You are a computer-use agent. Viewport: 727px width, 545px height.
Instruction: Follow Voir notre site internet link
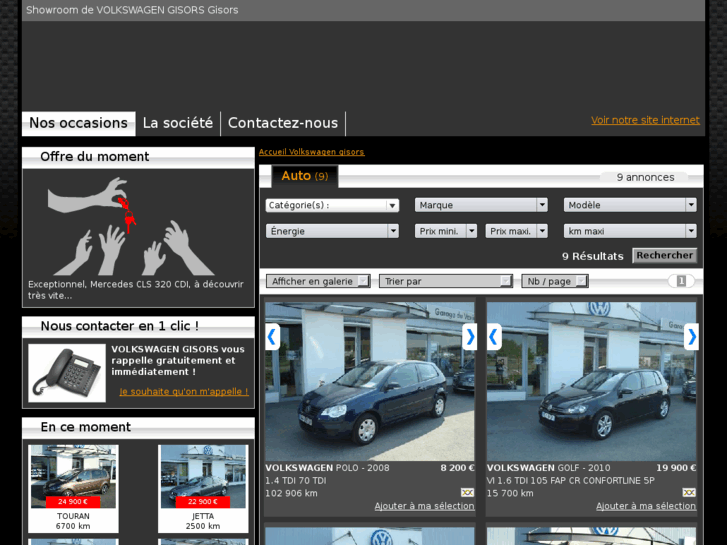pos(645,120)
